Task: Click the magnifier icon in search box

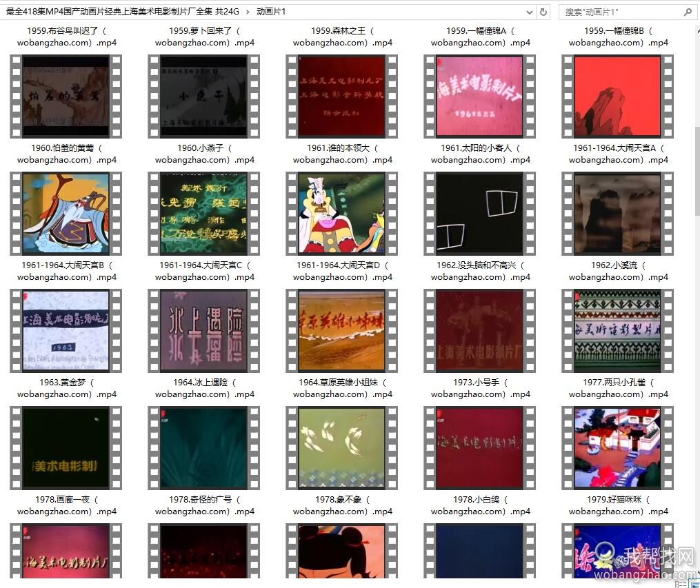Action: tap(688, 12)
